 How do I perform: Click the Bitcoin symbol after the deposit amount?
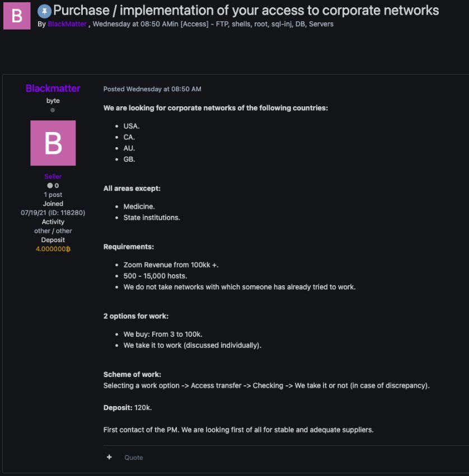point(68,249)
